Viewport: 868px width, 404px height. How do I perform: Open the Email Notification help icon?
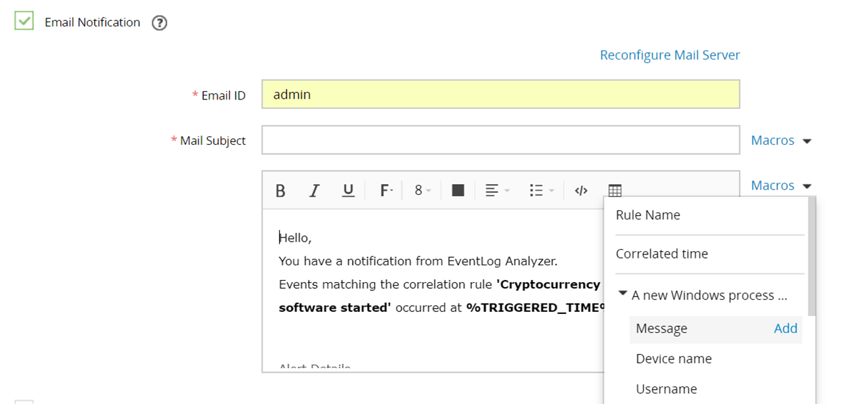(159, 23)
